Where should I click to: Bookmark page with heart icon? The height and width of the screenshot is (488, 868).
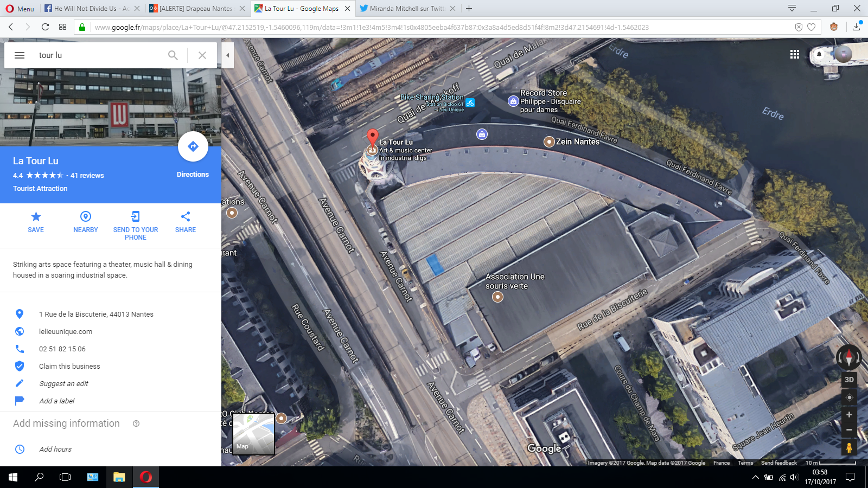812,27
